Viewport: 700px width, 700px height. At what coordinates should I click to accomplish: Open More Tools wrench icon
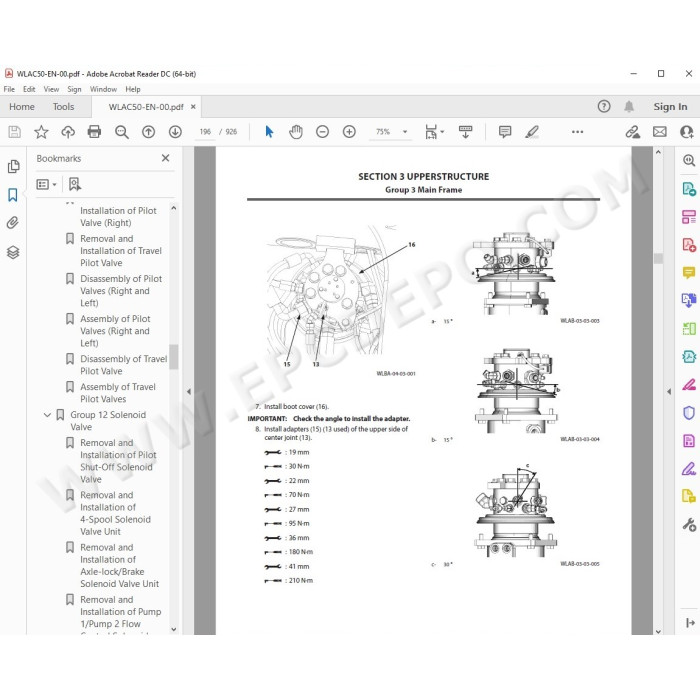click(689, 525)
